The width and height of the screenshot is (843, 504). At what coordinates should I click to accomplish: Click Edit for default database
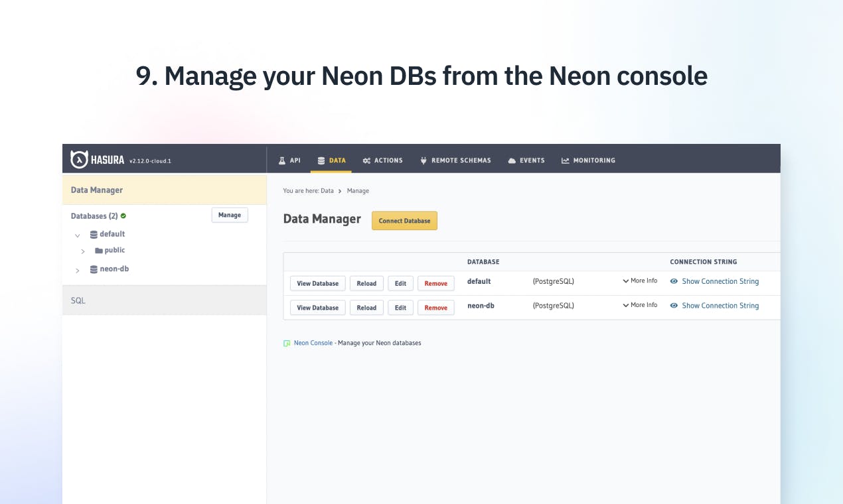[400, 283]
